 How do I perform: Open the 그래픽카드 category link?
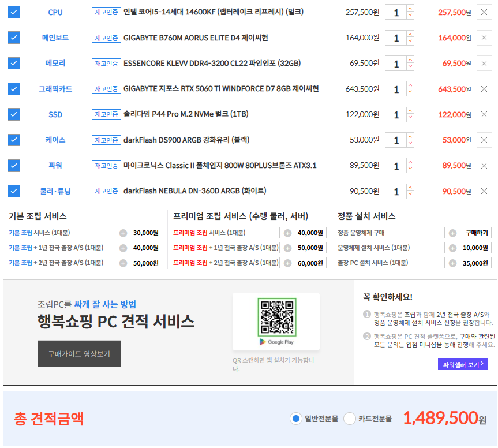55,89
